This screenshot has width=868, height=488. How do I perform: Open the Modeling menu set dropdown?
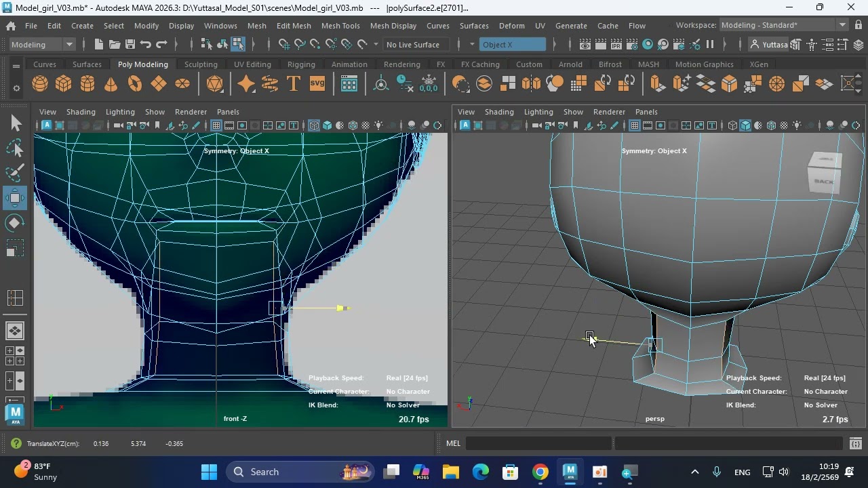click(x=42, y=45)
